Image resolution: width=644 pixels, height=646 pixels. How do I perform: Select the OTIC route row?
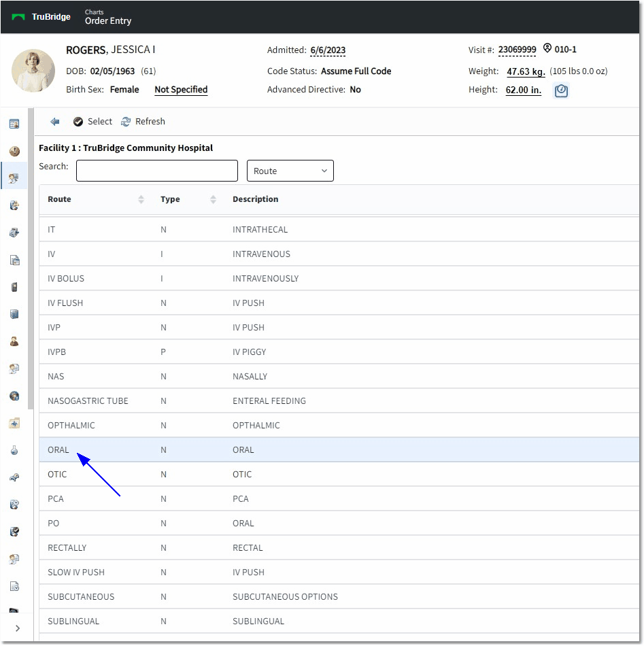point(339,474)
